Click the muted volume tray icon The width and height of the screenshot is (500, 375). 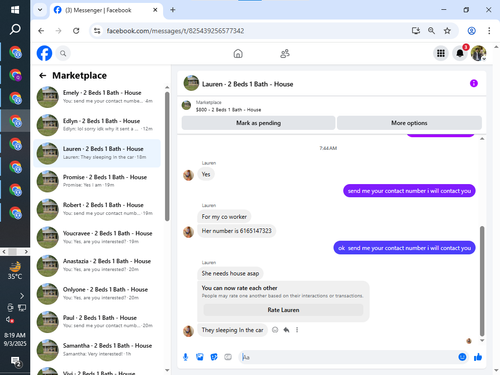(x=10, y=320)
